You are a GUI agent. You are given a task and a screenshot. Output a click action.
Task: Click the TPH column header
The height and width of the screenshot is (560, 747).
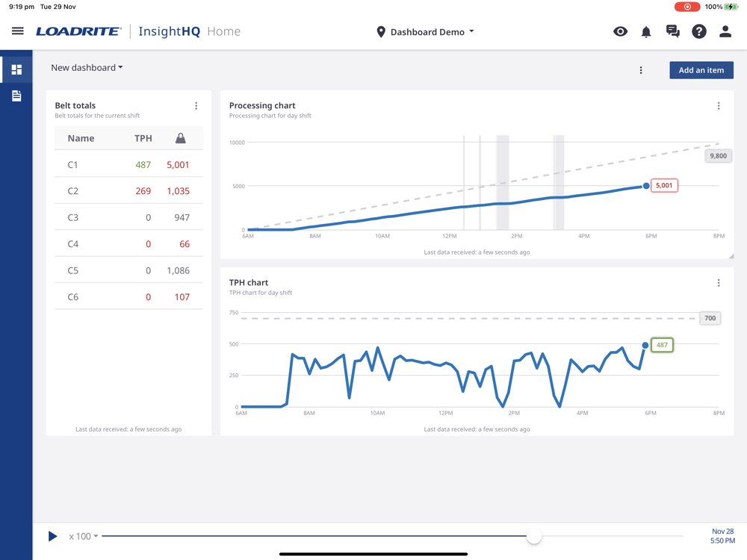(x=143, y=138)
